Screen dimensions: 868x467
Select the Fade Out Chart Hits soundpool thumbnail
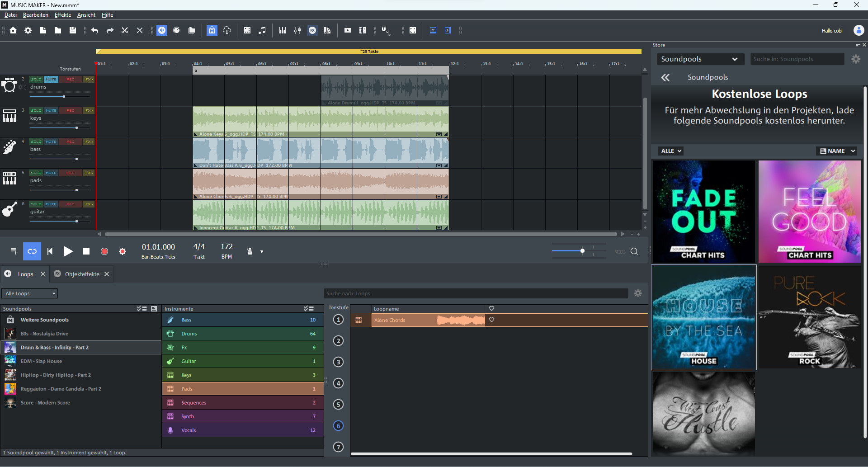pyautogui.click(x=704, y=212)
